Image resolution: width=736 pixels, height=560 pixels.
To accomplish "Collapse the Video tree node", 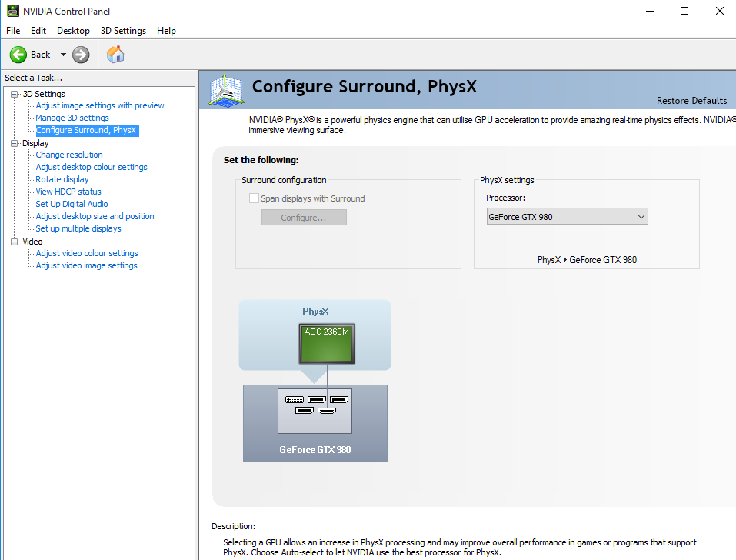I will click(x=15, y=242).
